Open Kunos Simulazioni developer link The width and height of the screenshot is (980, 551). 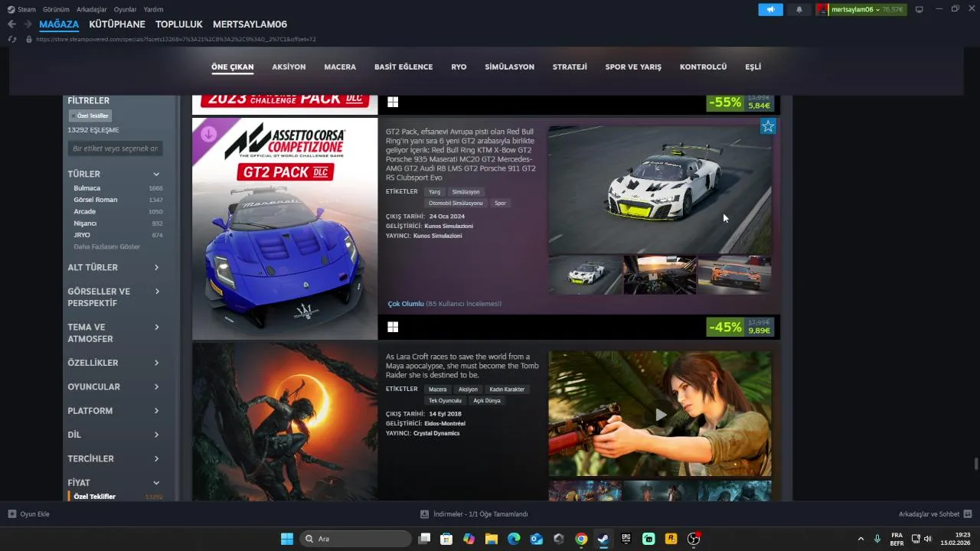point(449,226)
